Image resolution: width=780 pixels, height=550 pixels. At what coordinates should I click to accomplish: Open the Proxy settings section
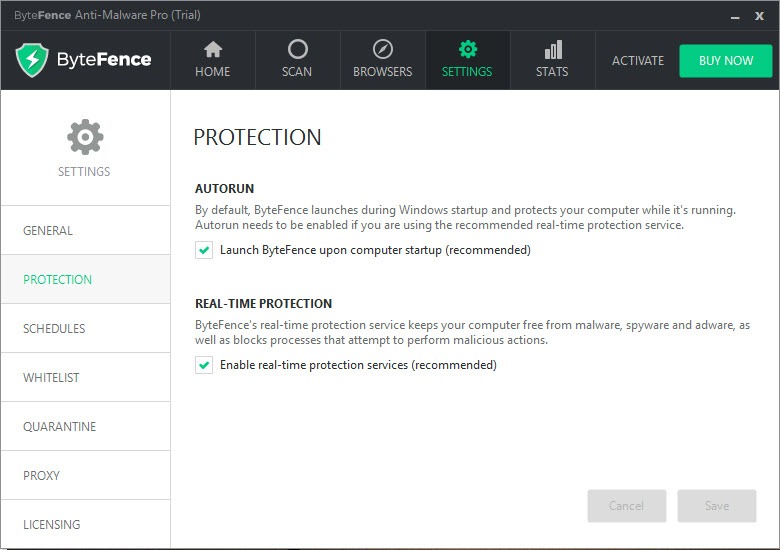(86, 475)
